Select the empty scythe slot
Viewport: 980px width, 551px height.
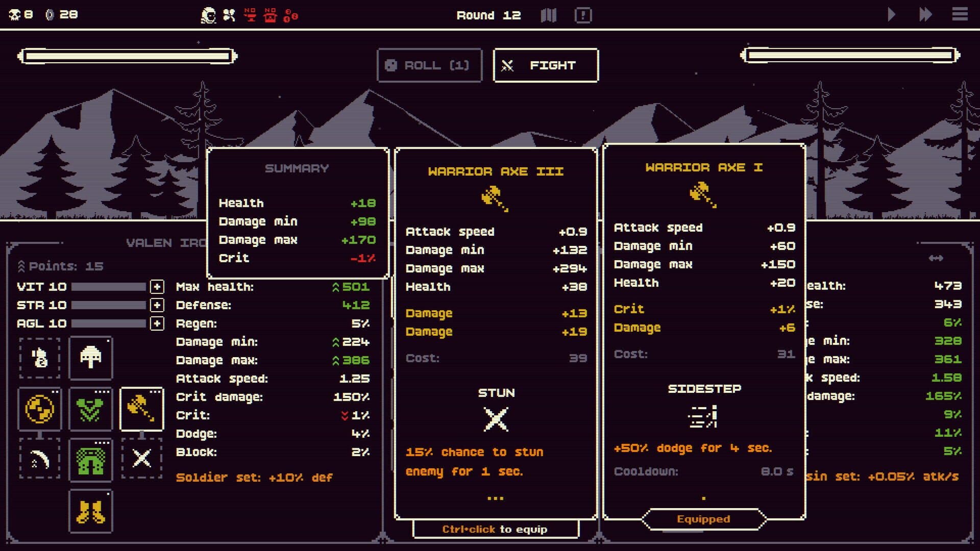coord(40,458)
